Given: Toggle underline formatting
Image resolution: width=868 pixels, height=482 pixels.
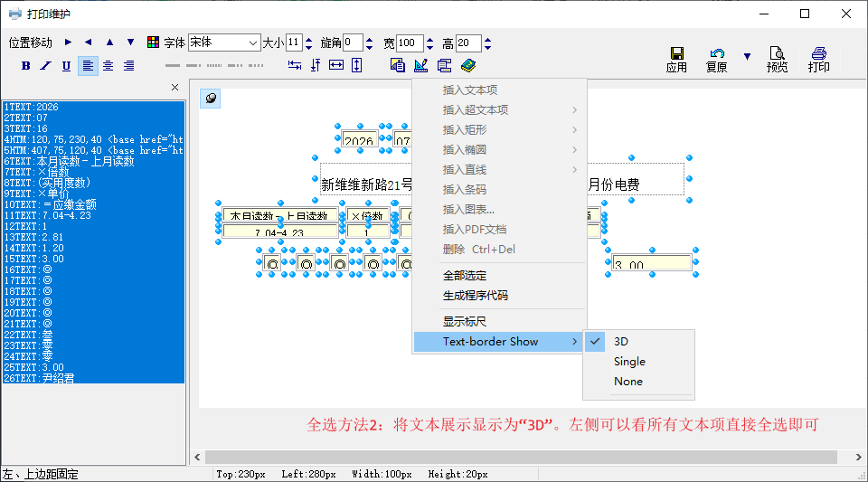Looking at the screenshot, I should (66, 66).
